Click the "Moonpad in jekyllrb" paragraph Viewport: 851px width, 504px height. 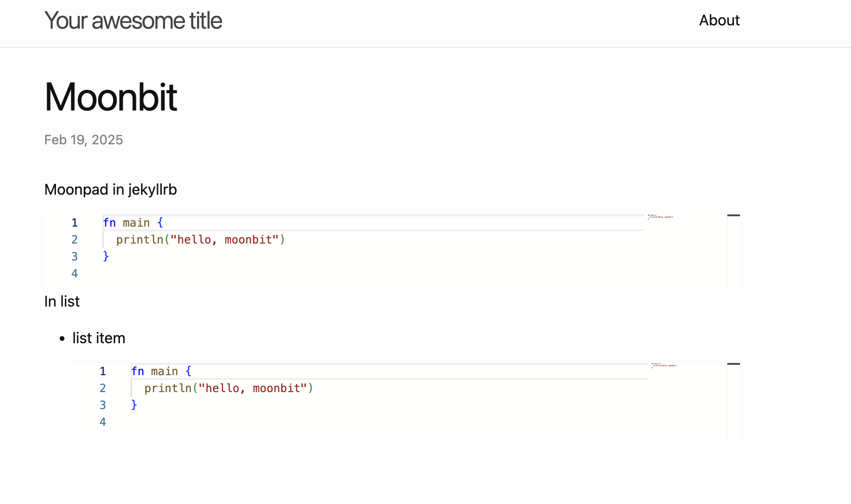tap(110, 189)
